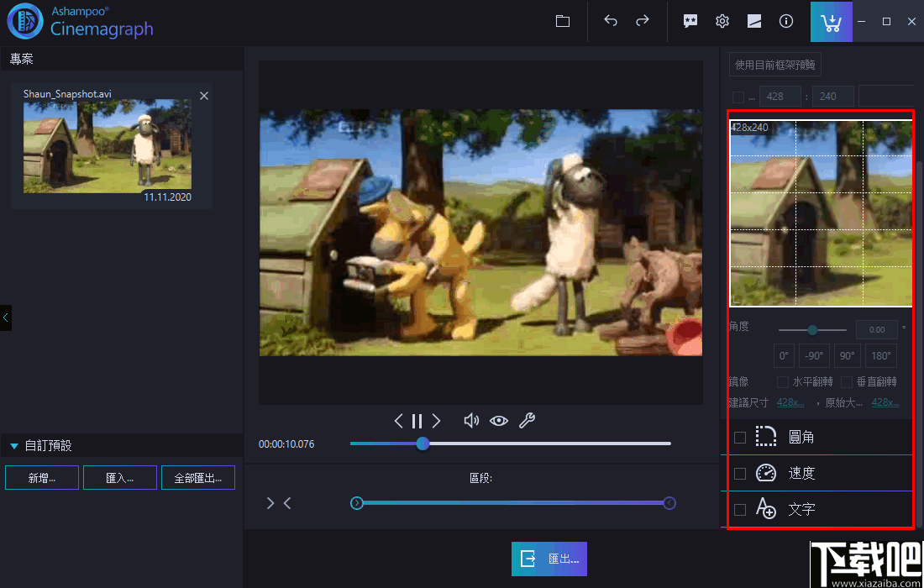Viewport: 924px width, 588px height.
Task: Open the feedback chat bubble icon
Action: [x=690, y=22]
